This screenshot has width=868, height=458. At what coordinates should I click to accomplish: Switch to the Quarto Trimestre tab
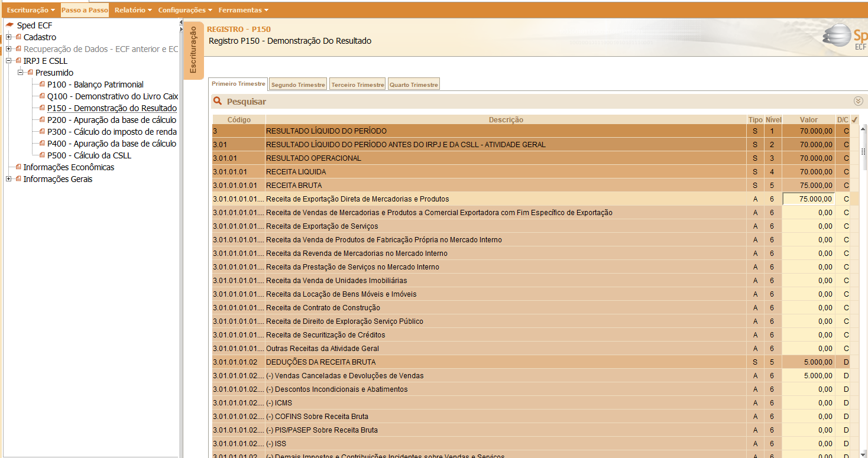coord(414,85)
